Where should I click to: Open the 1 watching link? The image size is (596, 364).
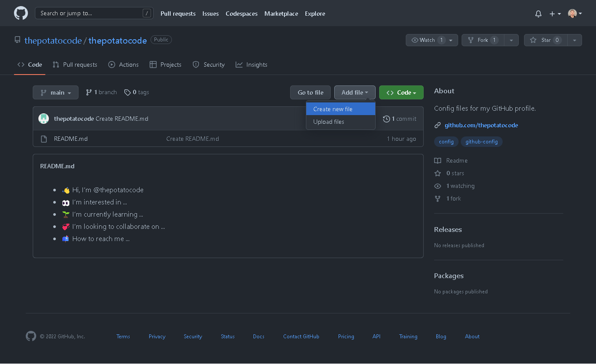[x=455, y=186]
